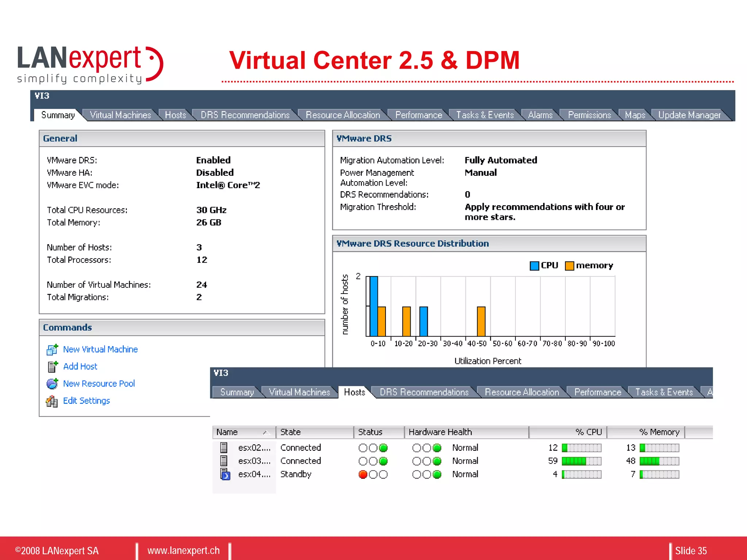This screenshot has width=747, height=560.
Task: Click the New Virtual Machine icon
Action: click(x=52, y=349)
